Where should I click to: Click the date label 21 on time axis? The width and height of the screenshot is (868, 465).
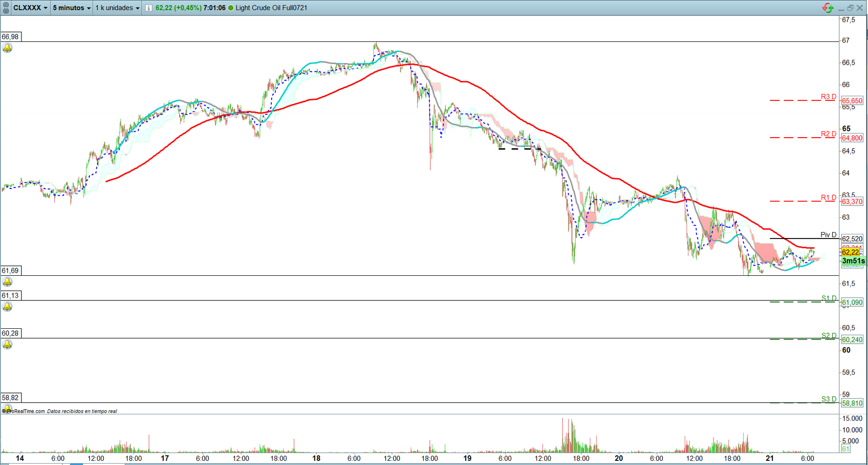click(x=770, y=458)
